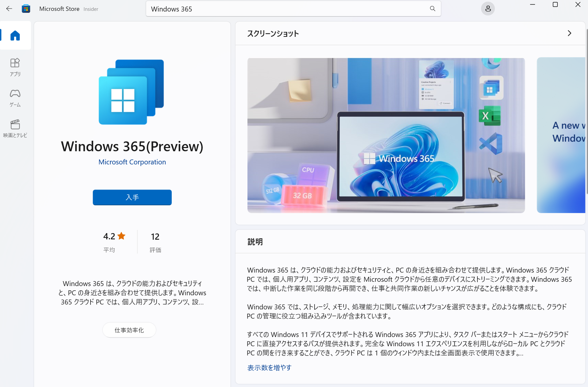This screenshot has height=387, width=588.
Task: Click the 入手 (Get) button
Action: [132, 197]
